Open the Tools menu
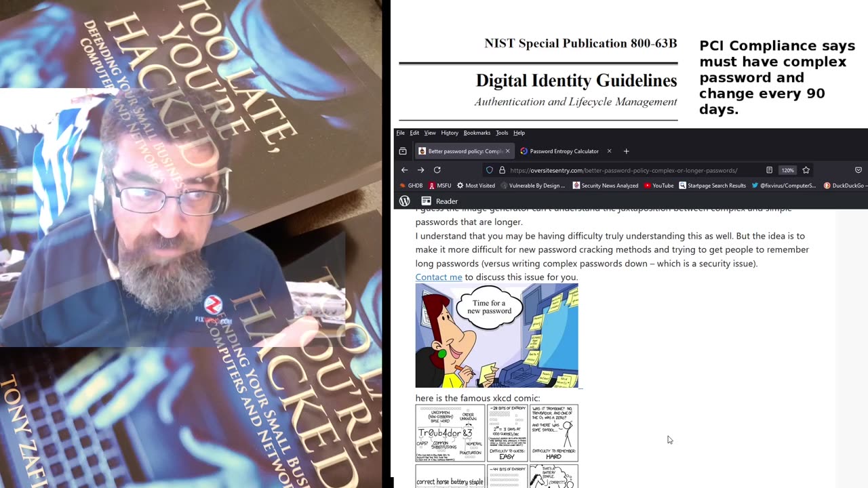 (502, 133)
